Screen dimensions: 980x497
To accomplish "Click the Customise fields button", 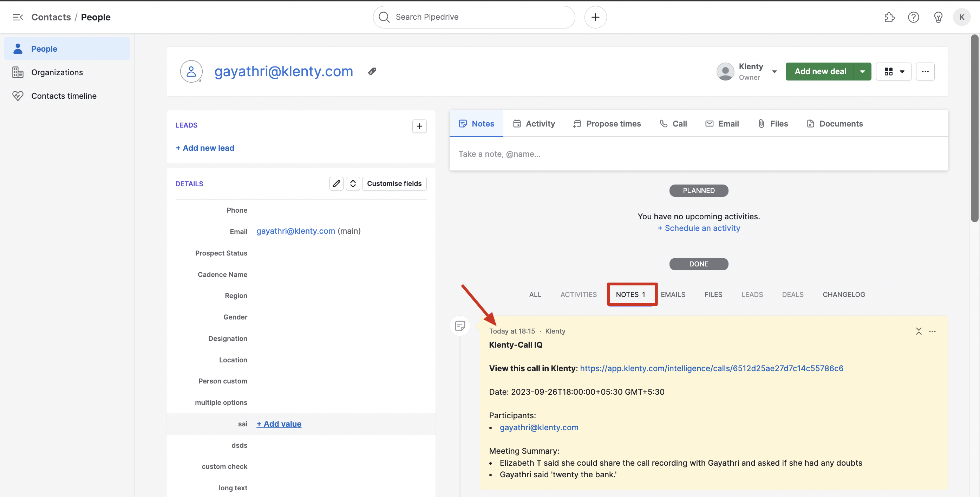I will pos(394,184).
